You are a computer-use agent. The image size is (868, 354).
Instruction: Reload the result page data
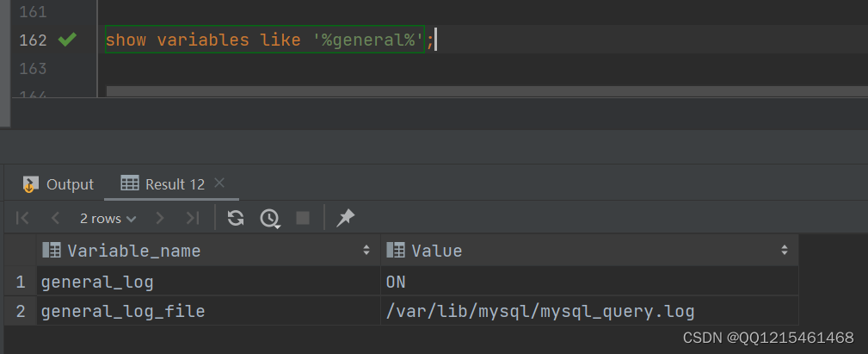(x=236, y=218)
